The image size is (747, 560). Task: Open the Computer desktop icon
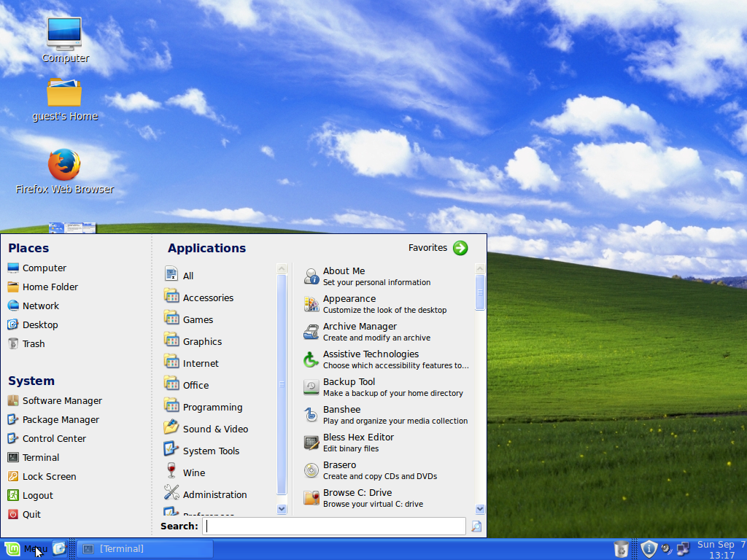click(x=64, y=34)
